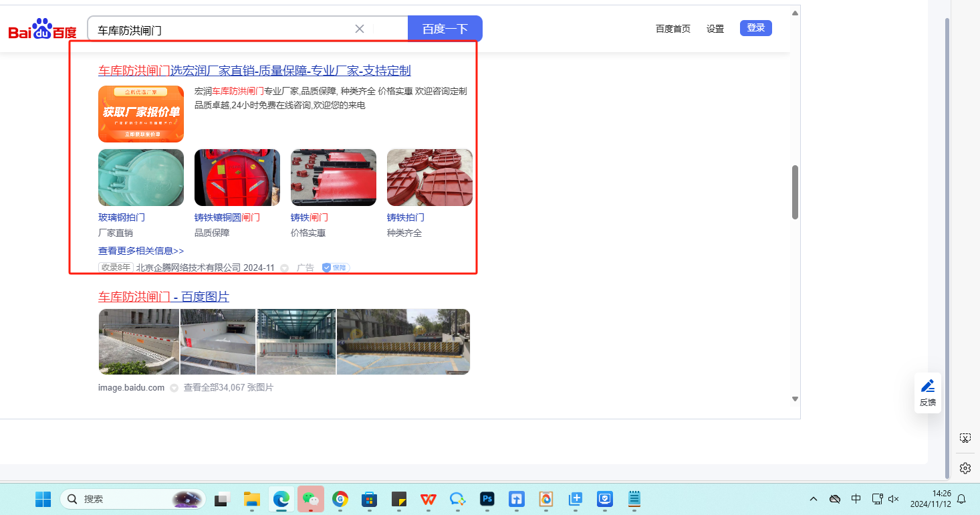
Task: Open the third image result under glass canopy
Action: [296, 342]
